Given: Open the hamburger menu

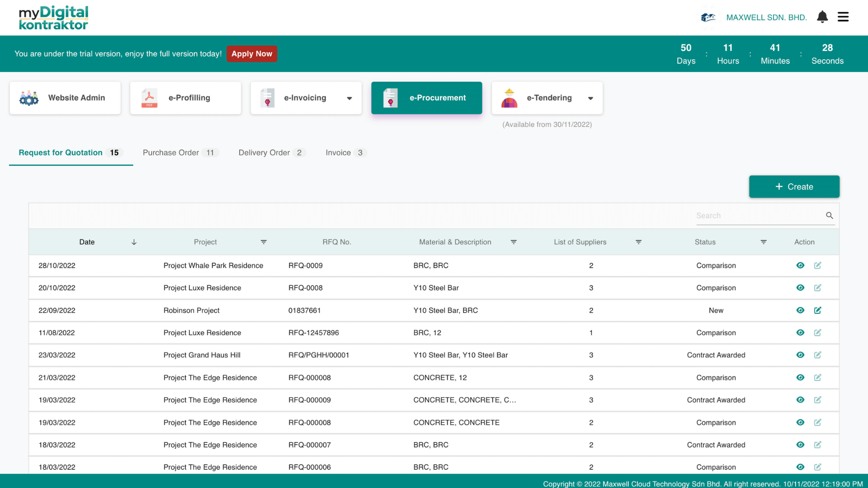Looking at the screenshot, I should [843, 17].
